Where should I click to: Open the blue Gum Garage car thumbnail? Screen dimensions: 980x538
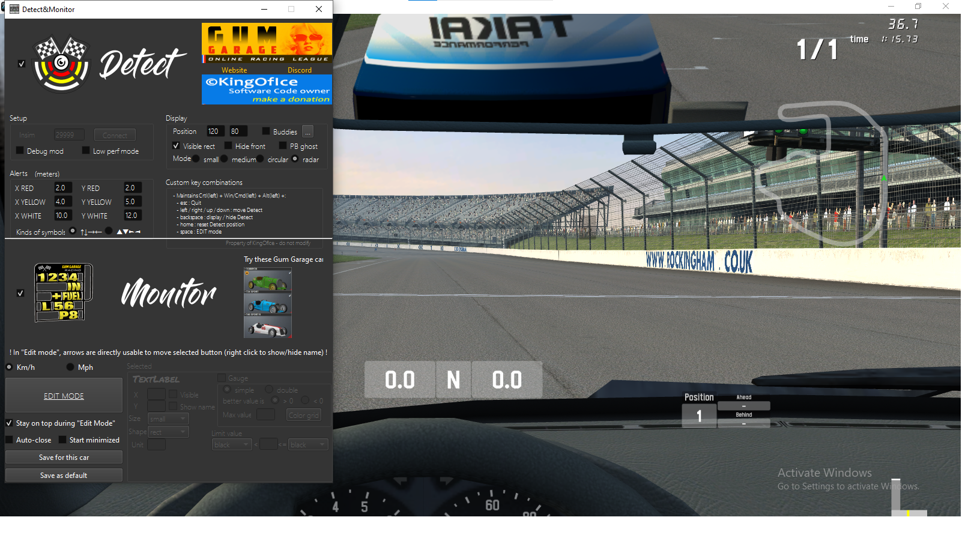[x=268, y=303]
